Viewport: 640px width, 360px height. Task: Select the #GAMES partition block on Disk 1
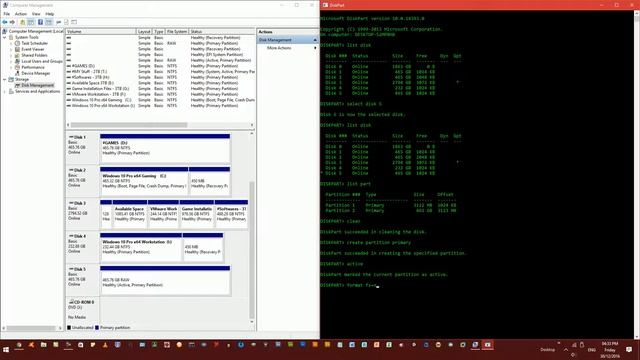(165, 148)
